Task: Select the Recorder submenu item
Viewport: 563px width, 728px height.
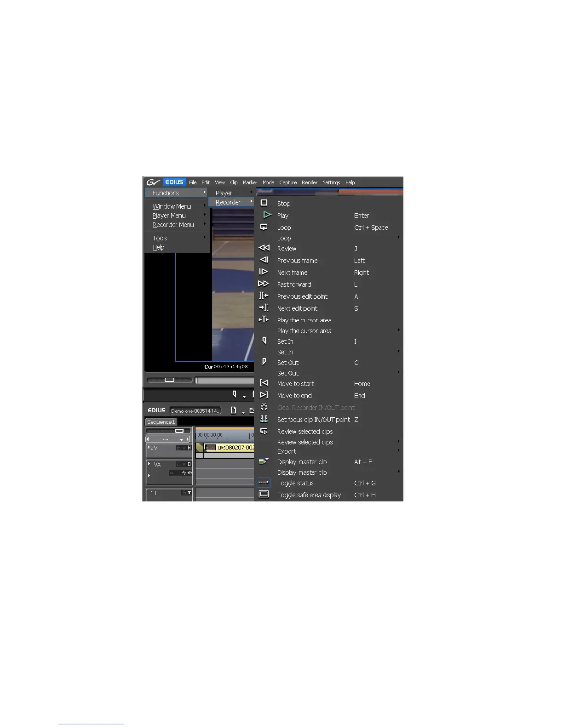Action: click(x=231, y=202)
